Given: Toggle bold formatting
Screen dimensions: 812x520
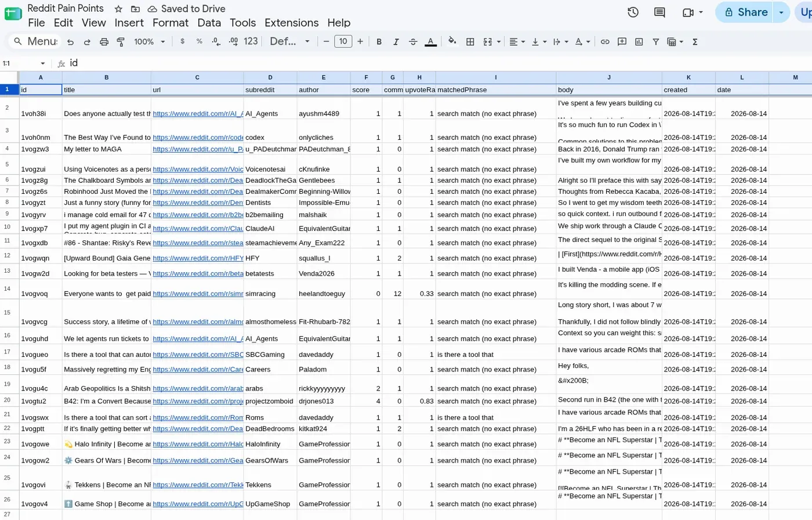Looking at the screenshot, I should click(379, 42).
